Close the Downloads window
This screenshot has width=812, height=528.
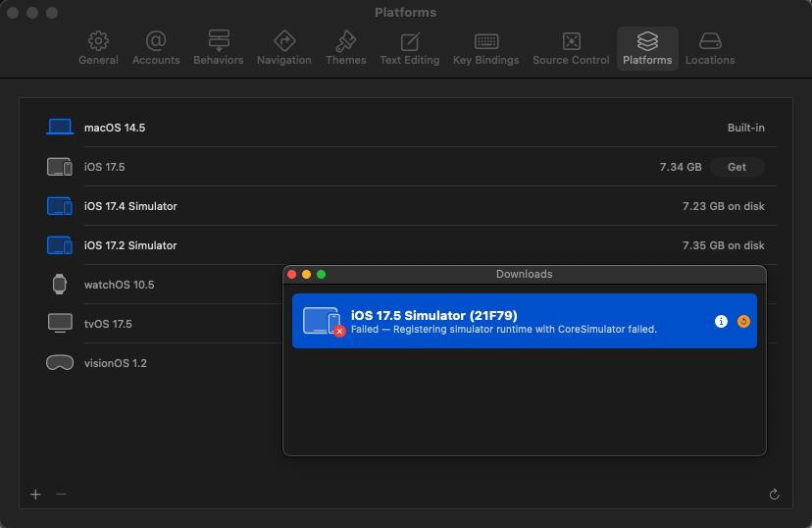click(x=291, y=274)
